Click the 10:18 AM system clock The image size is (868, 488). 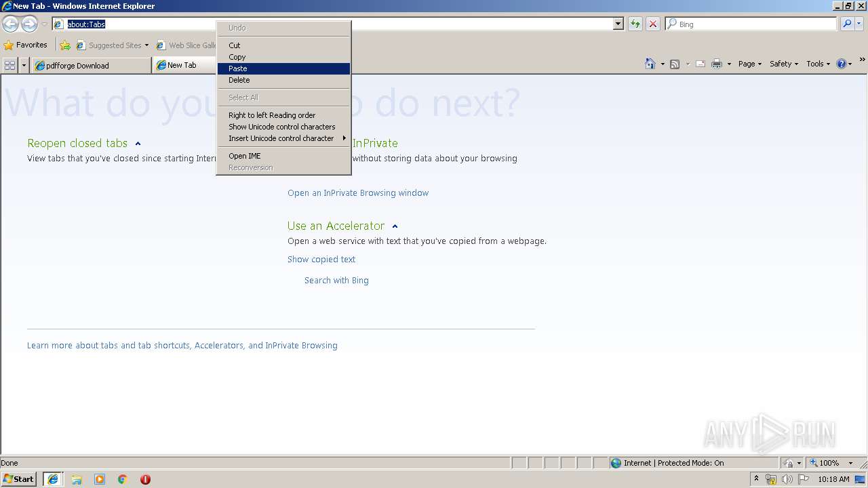833,479
